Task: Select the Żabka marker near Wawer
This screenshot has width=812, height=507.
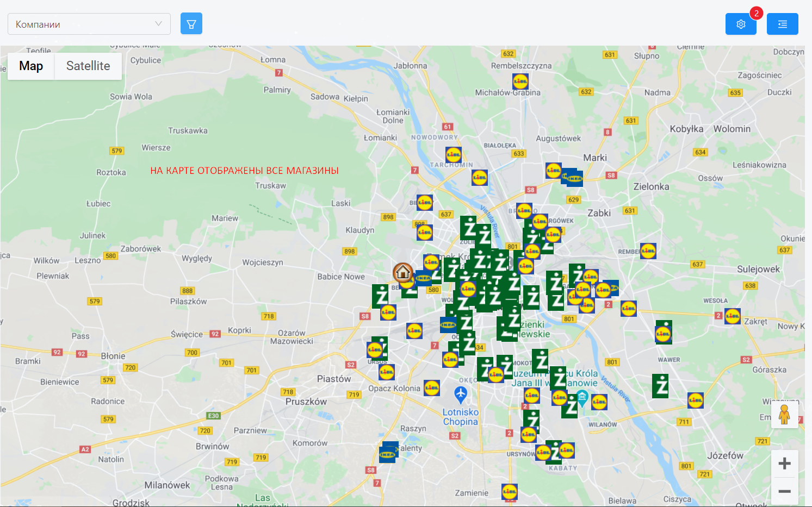Action: [660, 386]
